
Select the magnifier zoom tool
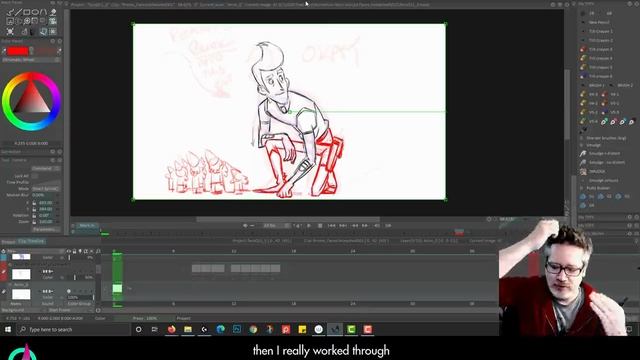click(27, 21)
